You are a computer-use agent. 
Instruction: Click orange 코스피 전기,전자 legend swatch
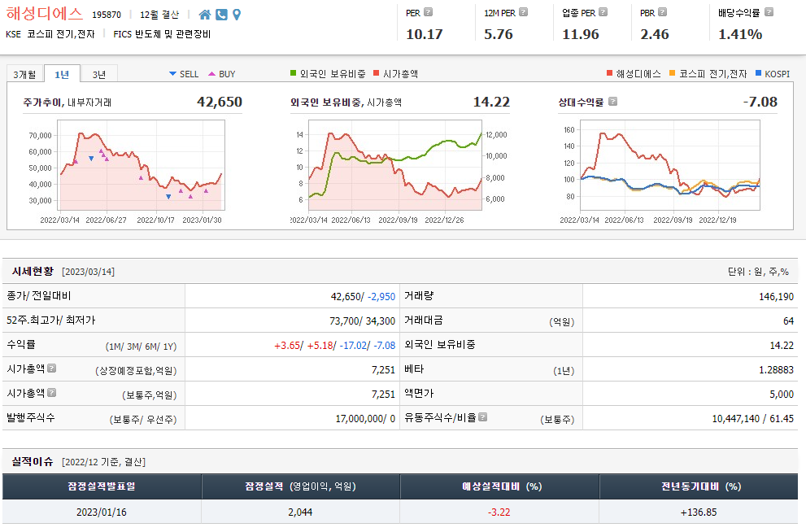point(673,73)
